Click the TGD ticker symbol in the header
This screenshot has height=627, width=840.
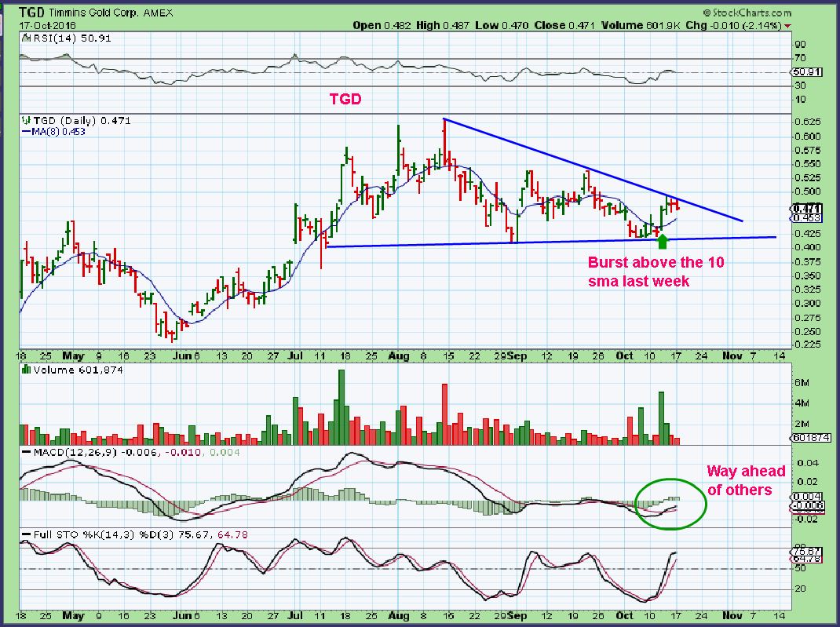32,13
